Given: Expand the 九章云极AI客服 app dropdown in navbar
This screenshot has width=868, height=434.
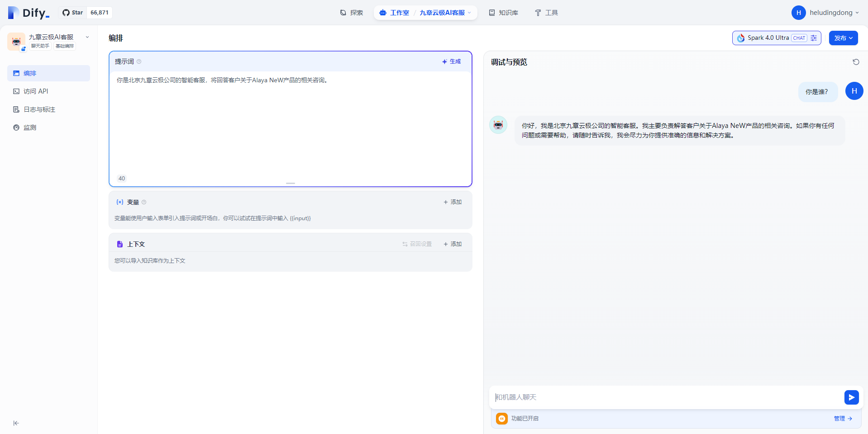Looking at the screenshot, I should click(445, 13).
